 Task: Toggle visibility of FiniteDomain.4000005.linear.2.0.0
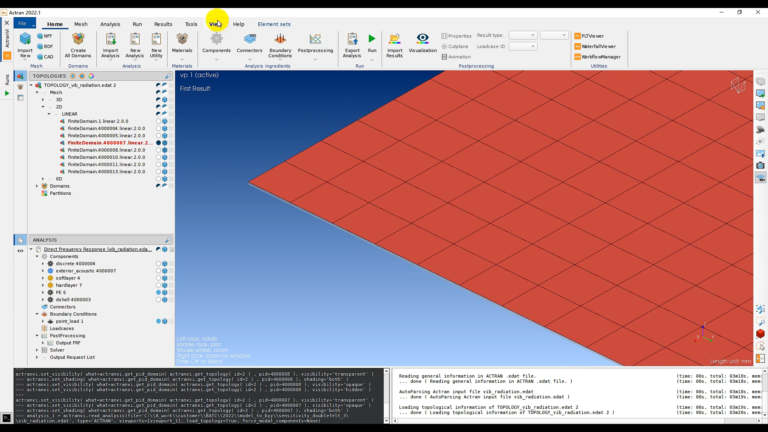tap(158, 136)
